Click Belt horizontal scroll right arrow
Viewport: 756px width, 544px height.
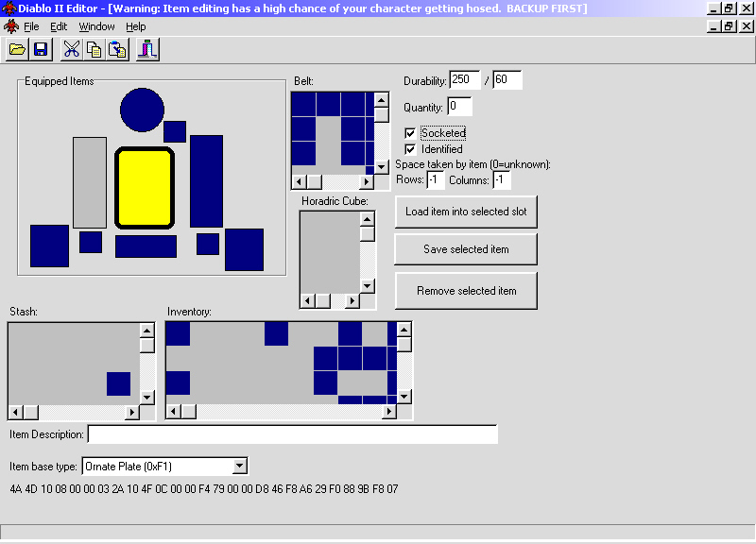pyautogui.click(x=367, y=181)
